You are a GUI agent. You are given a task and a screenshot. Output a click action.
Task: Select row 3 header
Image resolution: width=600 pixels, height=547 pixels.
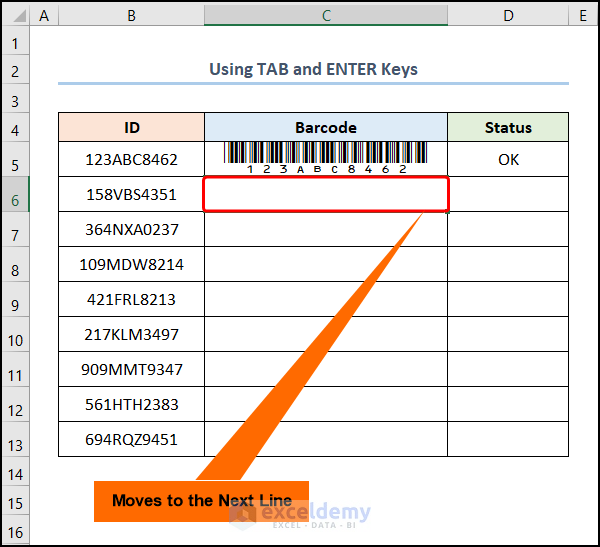coord(15,98)
